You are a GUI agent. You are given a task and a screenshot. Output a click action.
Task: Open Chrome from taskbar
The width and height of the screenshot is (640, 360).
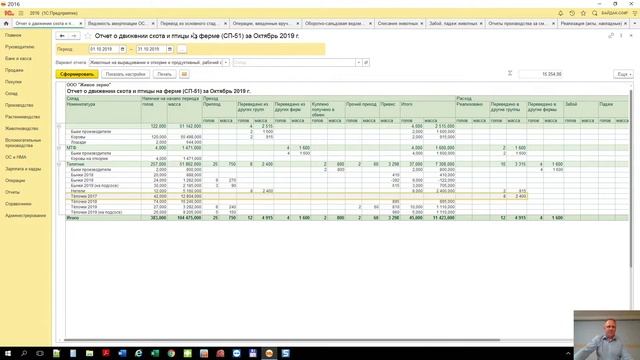(x=171, y=353)
